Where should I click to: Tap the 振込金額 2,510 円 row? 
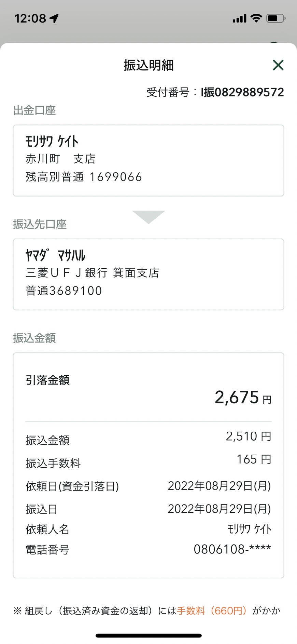coord(148,438)
